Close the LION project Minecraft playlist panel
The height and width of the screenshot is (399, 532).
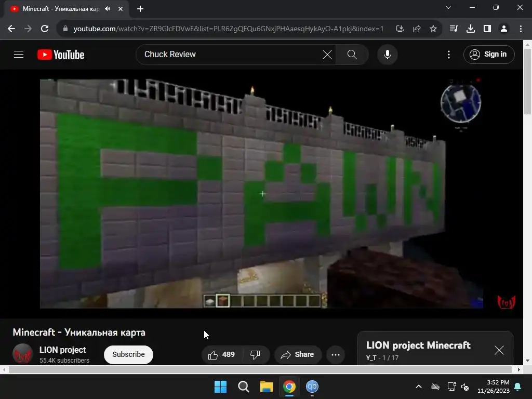[x=499, y=350]
